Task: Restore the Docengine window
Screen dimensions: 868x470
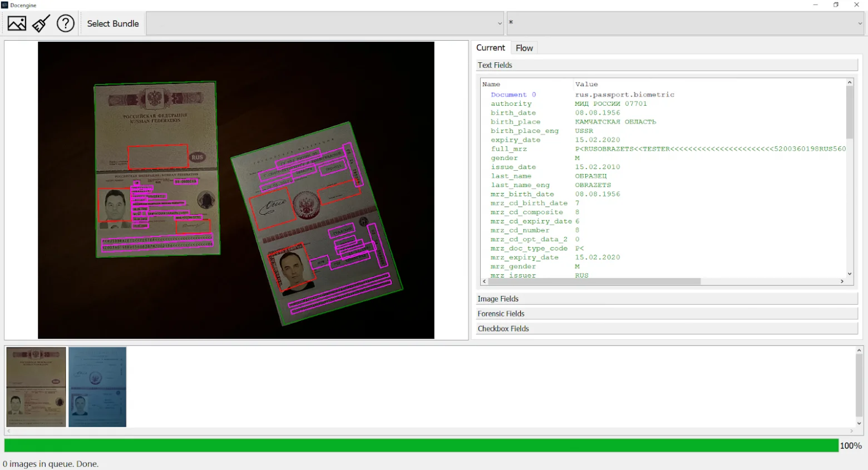Action: pos(836,5)
